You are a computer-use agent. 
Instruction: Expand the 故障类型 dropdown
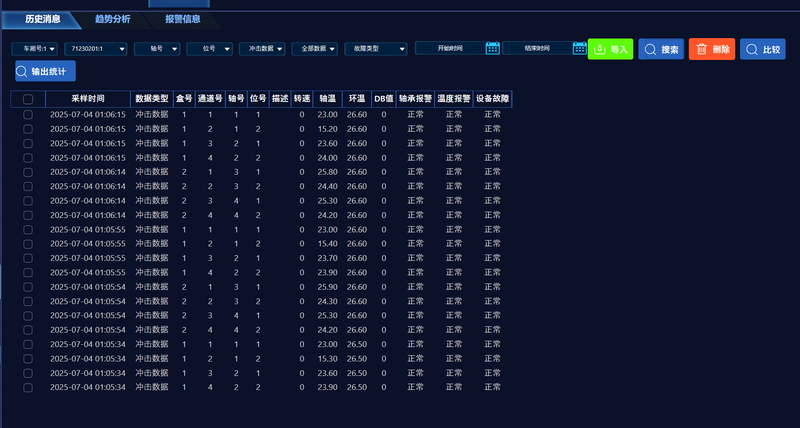click(x=376, y=49)
